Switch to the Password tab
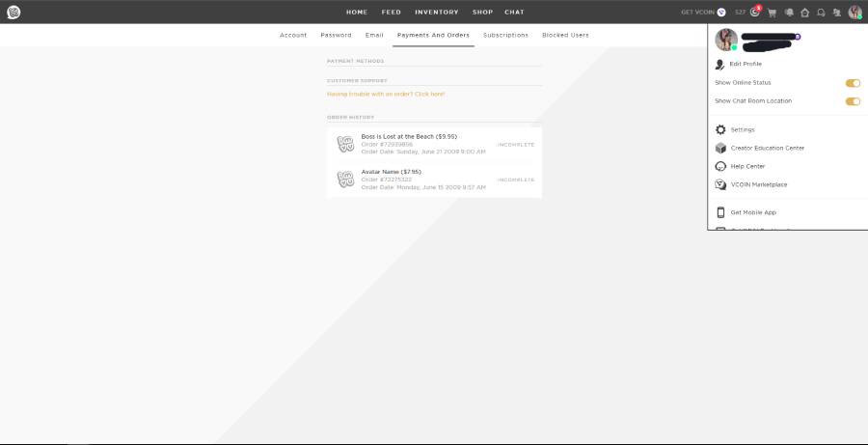868x445 pixels. (336, 35)
